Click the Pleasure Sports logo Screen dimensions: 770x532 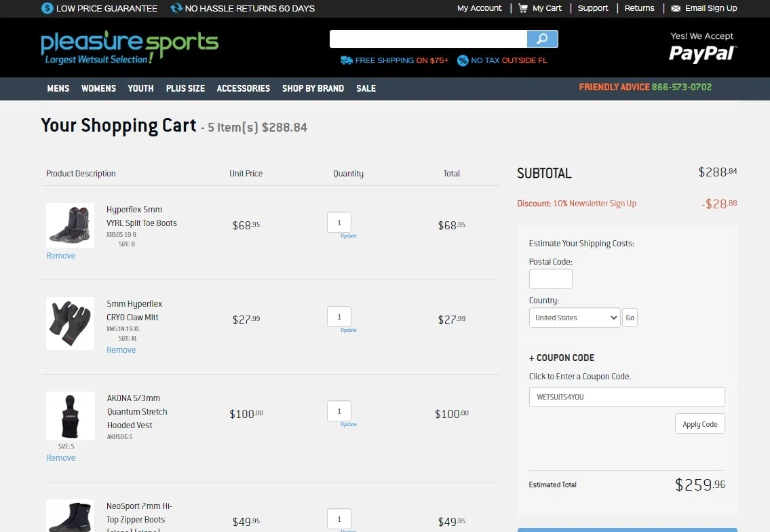tap(130, 47)
